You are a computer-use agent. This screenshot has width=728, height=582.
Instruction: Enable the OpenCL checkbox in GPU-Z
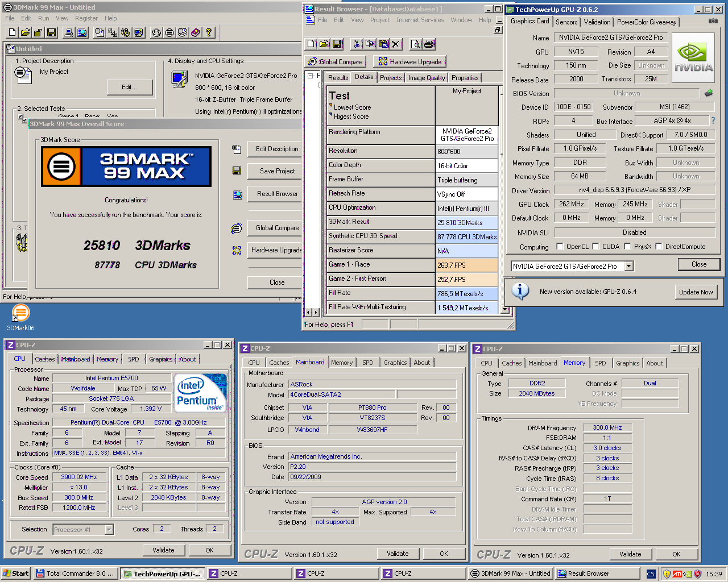click(x=560, y=247)
